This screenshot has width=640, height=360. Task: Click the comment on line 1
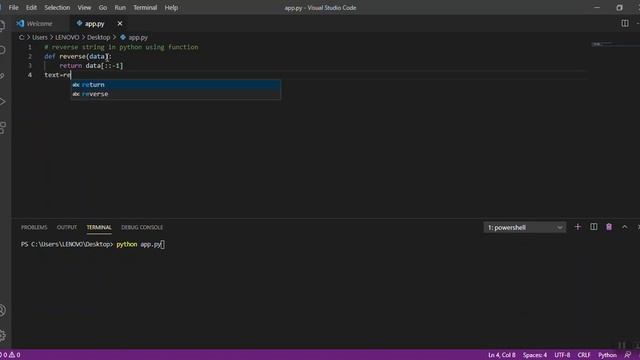[121, 47]
